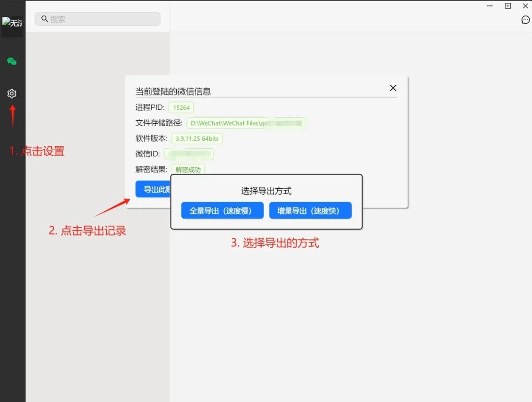Viewport: 532px width, 402px height.
Task: Click the blurred 微信ID value field
Action: 190,154
